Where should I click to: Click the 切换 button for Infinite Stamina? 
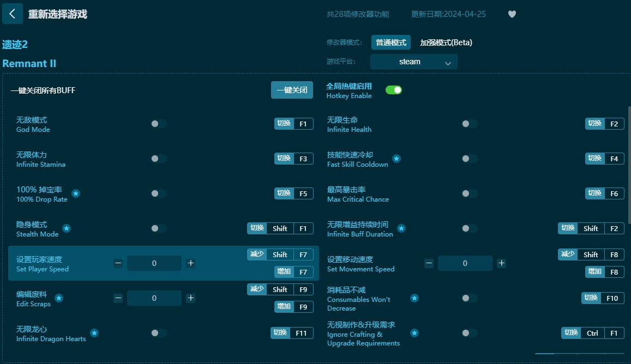(x=284, y=159)
